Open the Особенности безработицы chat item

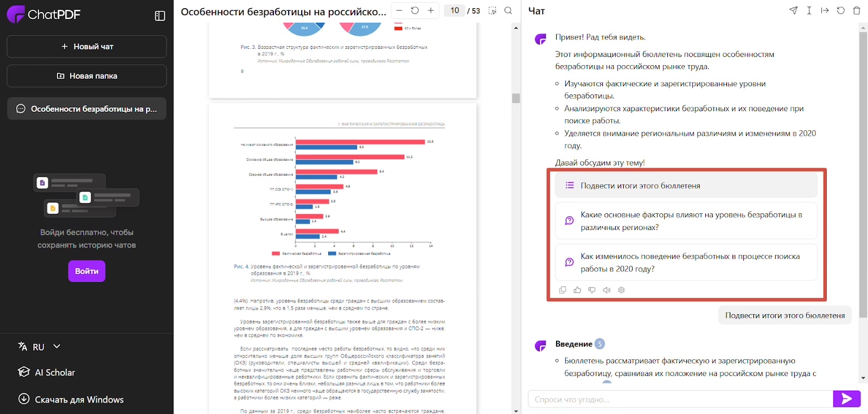(87, 109)
